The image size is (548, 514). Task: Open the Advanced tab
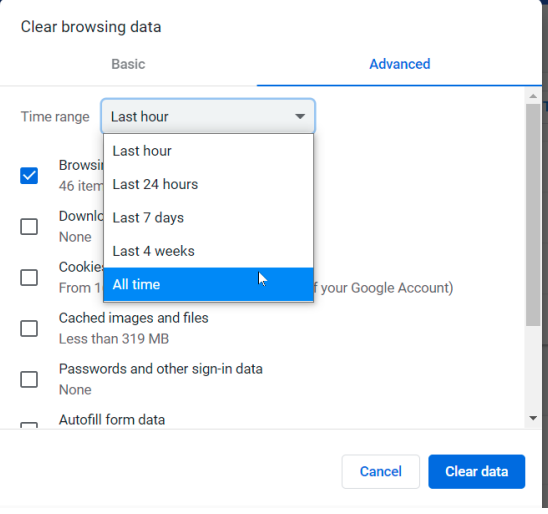pos(399,64)
